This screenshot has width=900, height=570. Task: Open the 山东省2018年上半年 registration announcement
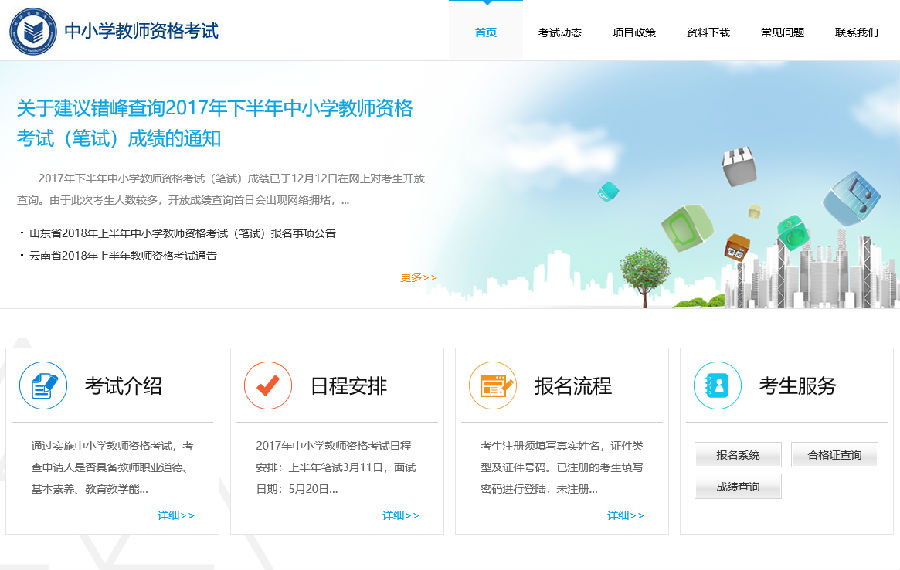(x=182, y=233)
